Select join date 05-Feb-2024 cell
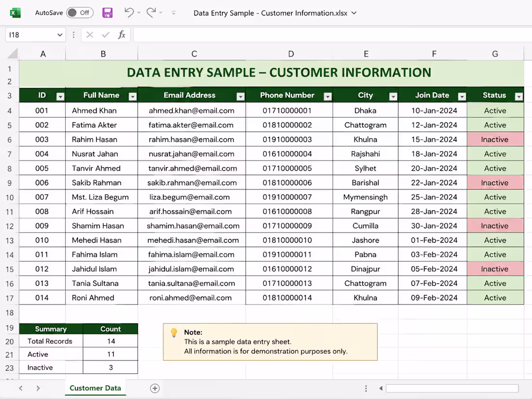The image size is (532, 399). pyautogui.click(x=432, y=269)
